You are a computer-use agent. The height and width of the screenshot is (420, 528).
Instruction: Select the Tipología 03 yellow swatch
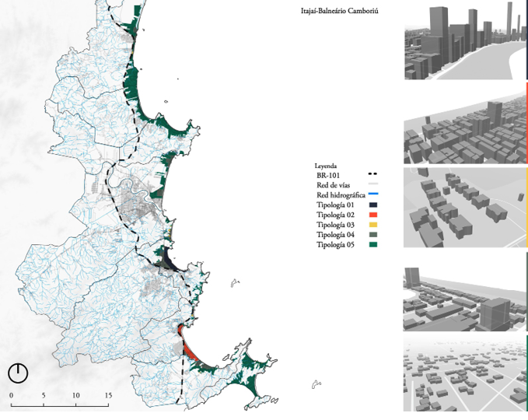pyautogui.click(x=372, y=225)
